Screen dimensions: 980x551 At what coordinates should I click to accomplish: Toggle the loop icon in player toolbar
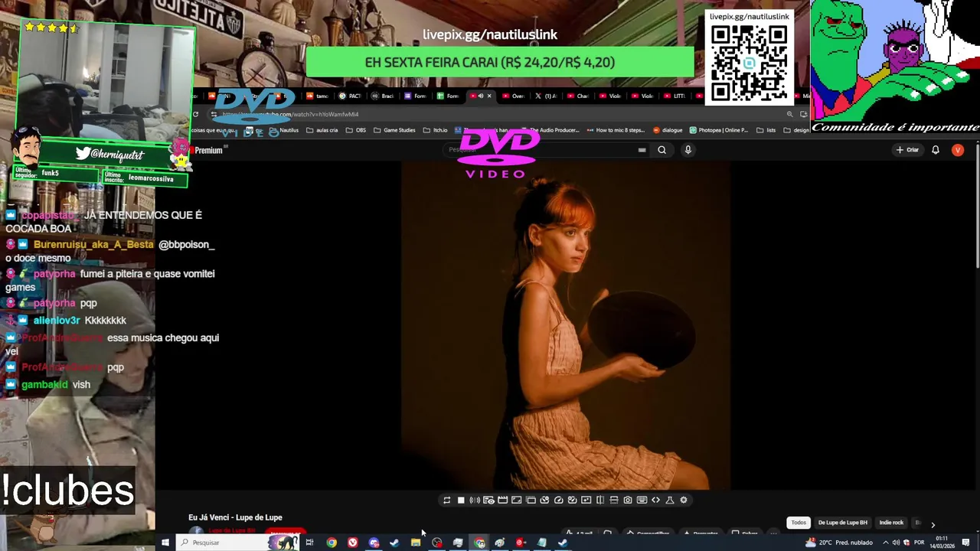pyautogui.click(x=446, y=500)
